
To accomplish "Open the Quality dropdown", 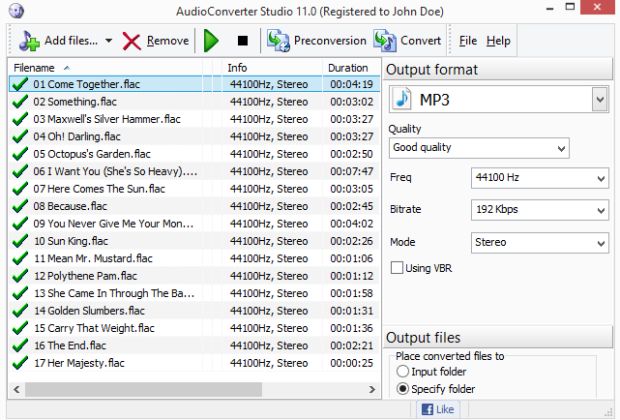I will coord(478,148).
